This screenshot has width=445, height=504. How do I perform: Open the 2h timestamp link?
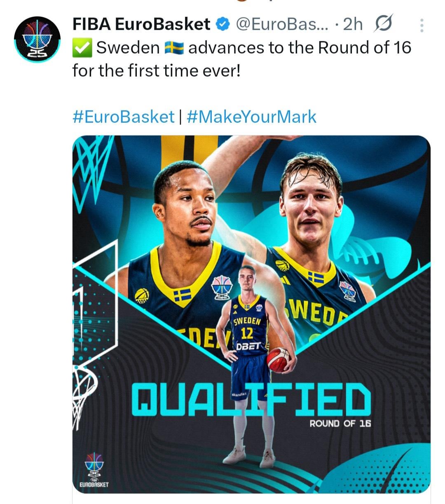tap(353, 25)
